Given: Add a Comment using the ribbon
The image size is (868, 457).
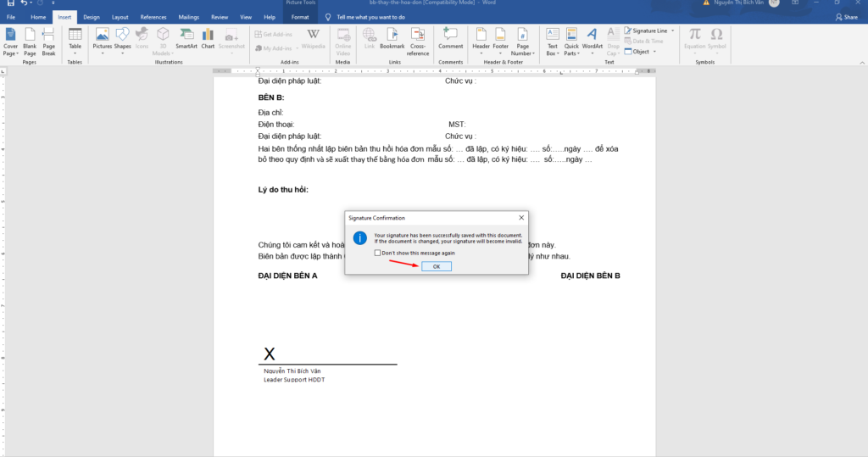Looking at the screenshot, I should click(x=450, y=39).
